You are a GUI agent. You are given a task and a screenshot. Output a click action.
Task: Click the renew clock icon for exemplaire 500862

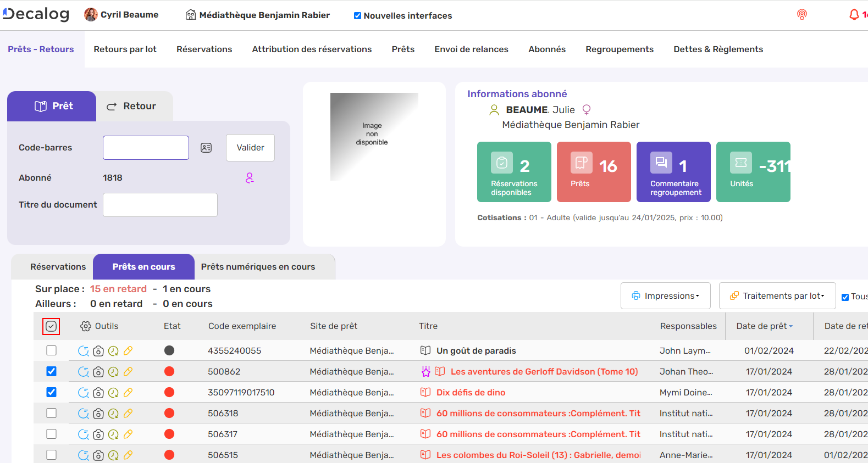[113, 372]
